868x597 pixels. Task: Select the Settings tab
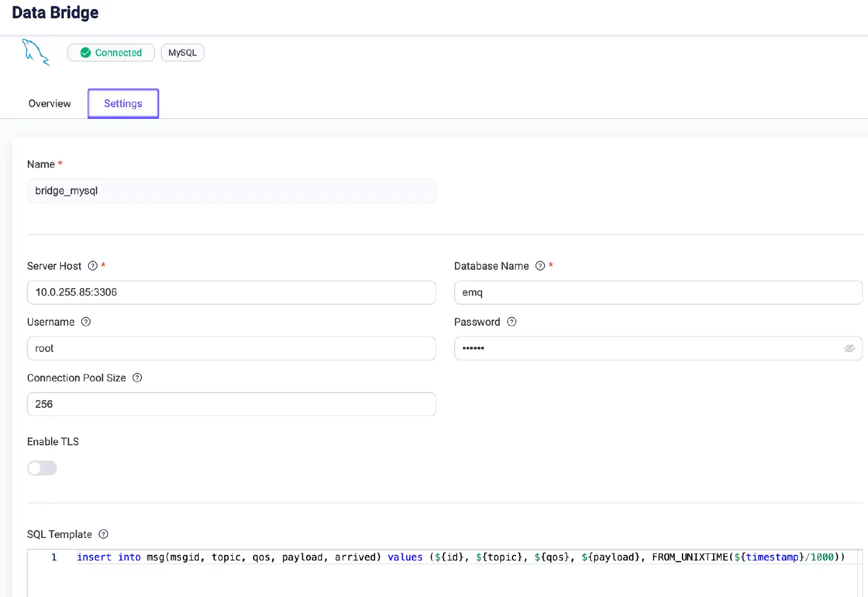(x=123, y=103)
